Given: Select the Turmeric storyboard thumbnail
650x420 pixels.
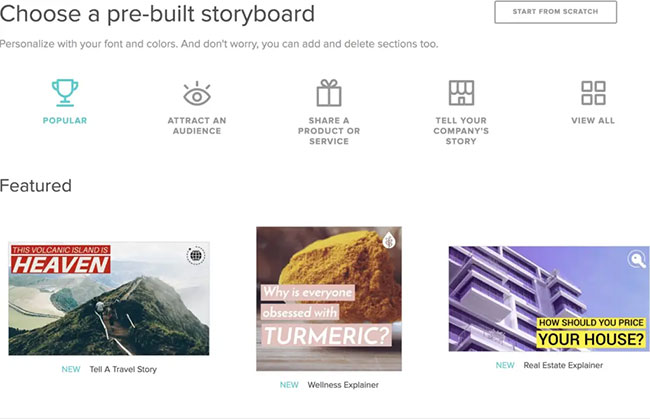Looking at the screenshot, I should [x=328, y=298].
